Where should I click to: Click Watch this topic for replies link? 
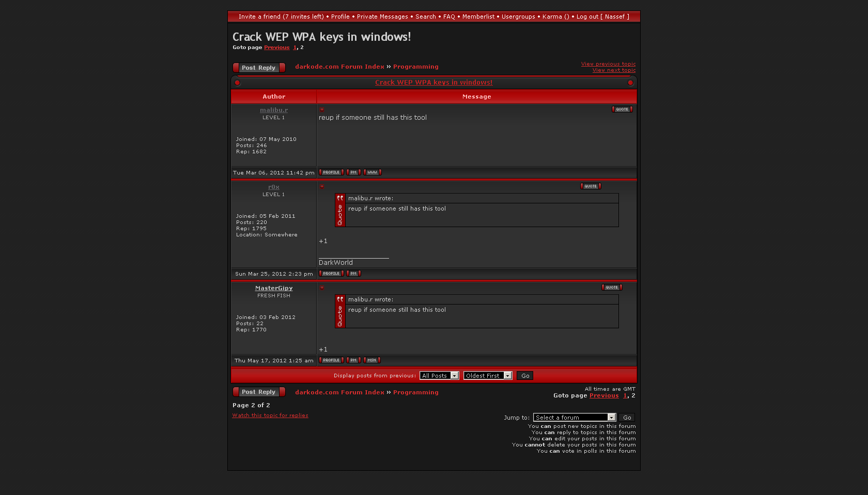[270, 416]
